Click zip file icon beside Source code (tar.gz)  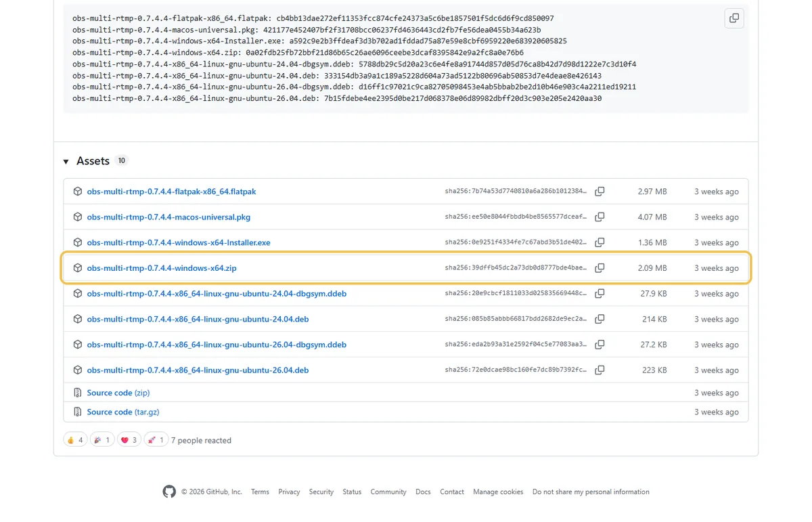click(x=78, y=412)
